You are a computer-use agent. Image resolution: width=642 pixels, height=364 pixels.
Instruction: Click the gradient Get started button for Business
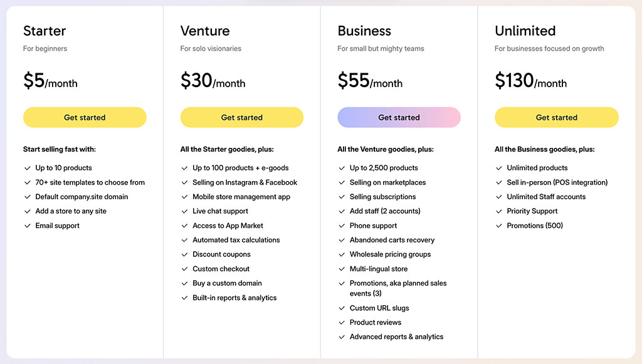[399, 117]
